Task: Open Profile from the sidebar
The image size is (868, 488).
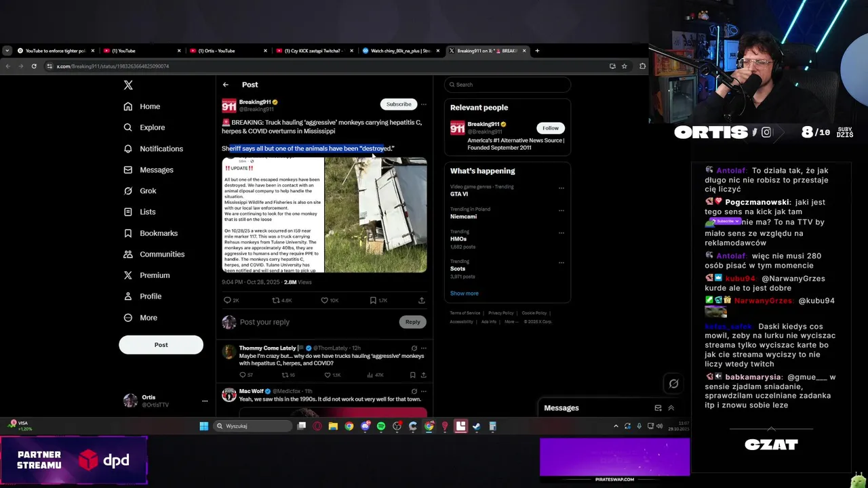Action: pos(142,296)
